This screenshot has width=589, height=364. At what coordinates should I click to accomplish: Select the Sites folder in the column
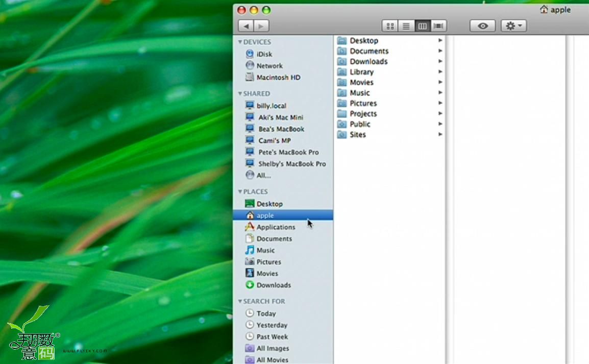tap(389, 134)
